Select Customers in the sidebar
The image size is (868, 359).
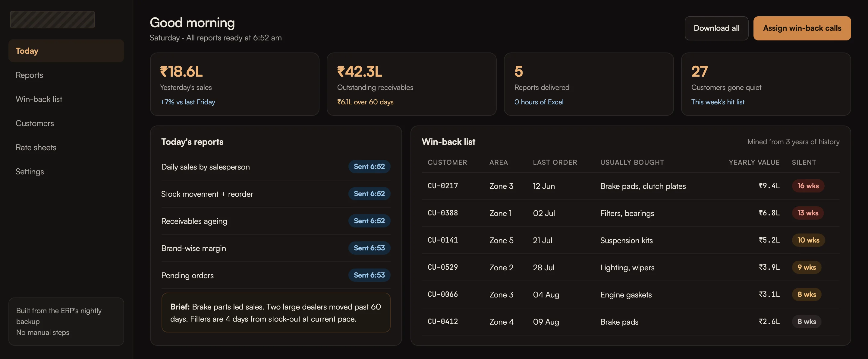tap(66, 123)
